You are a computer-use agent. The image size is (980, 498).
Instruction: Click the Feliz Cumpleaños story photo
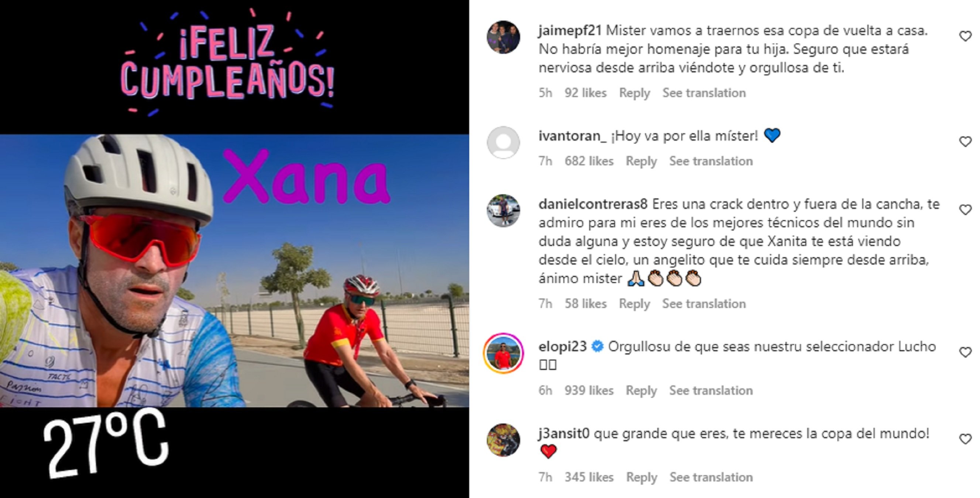click(234, 249)
